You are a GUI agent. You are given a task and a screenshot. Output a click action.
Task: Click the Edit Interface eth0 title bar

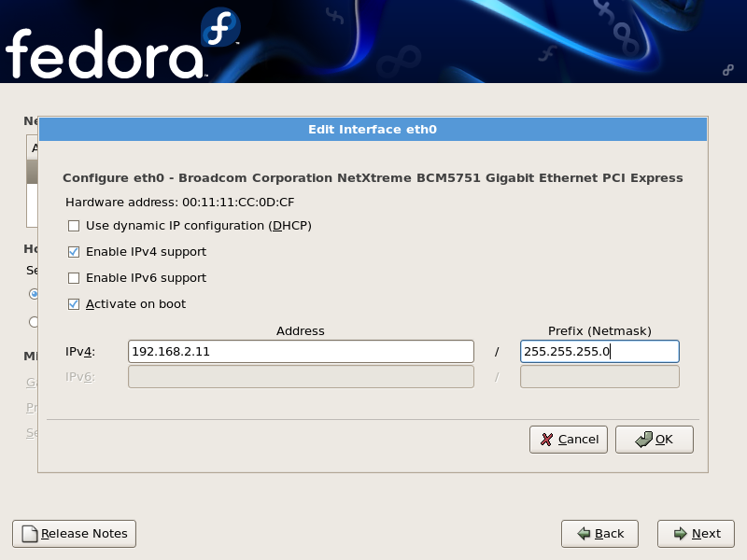(373, 130)
